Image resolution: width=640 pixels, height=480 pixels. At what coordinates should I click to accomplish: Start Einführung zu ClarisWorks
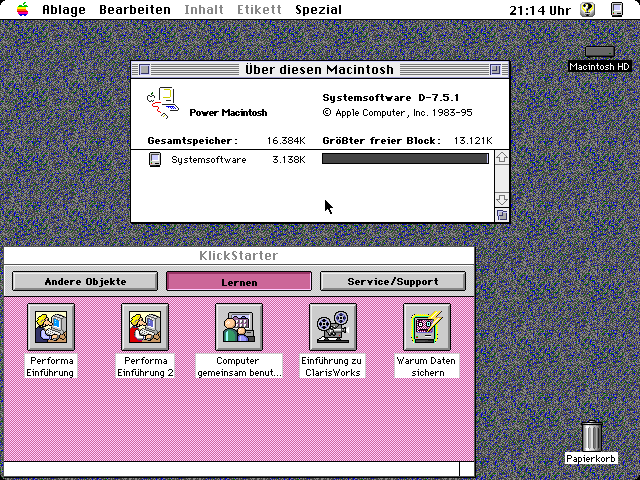[x=333, y=327]
